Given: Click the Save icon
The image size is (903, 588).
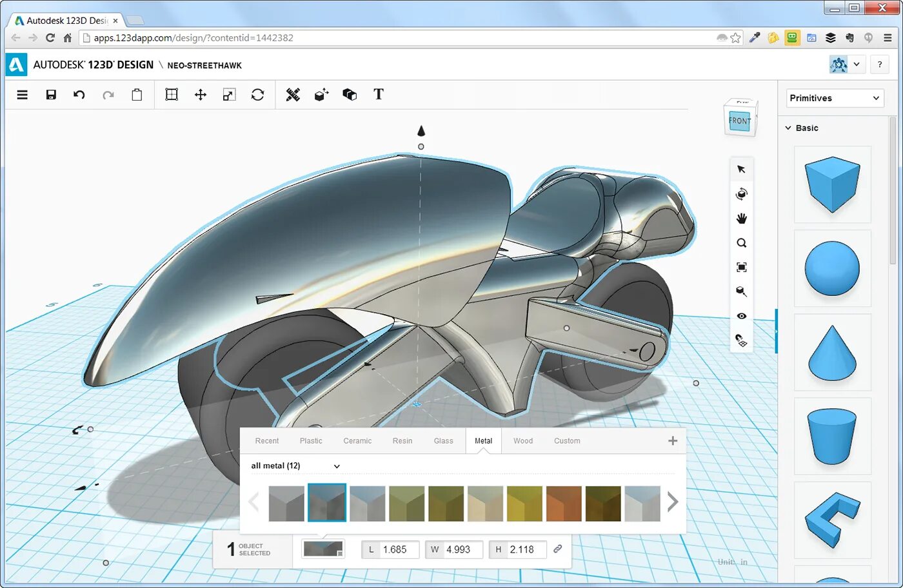Looking at the screenshot, I should pos(51,95).
